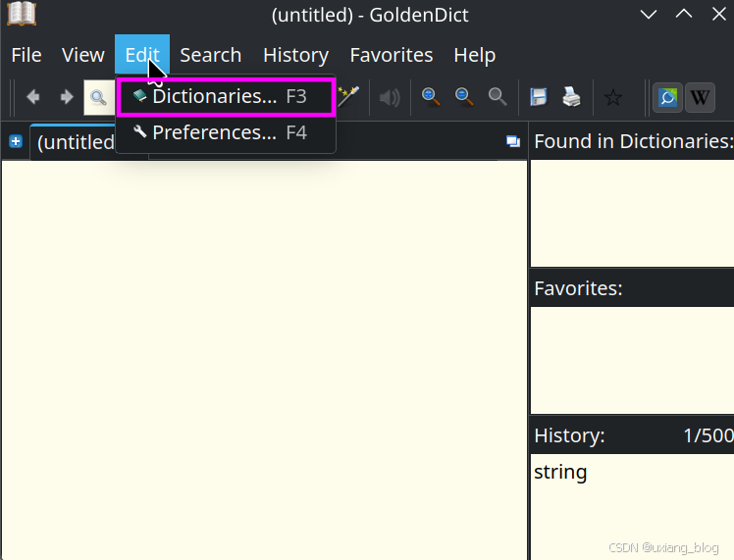Open the Favorites menu

point(392,55)
